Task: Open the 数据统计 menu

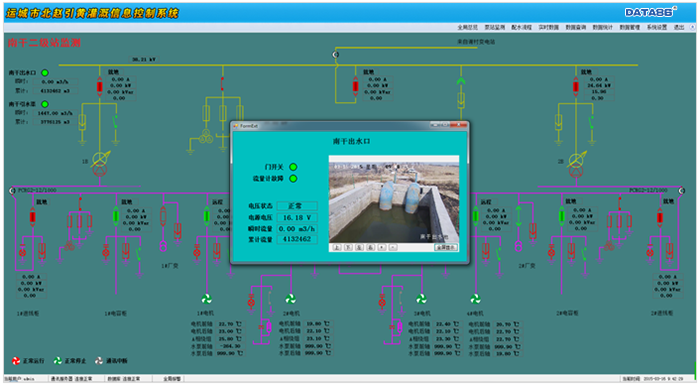Action: point(602,28)
